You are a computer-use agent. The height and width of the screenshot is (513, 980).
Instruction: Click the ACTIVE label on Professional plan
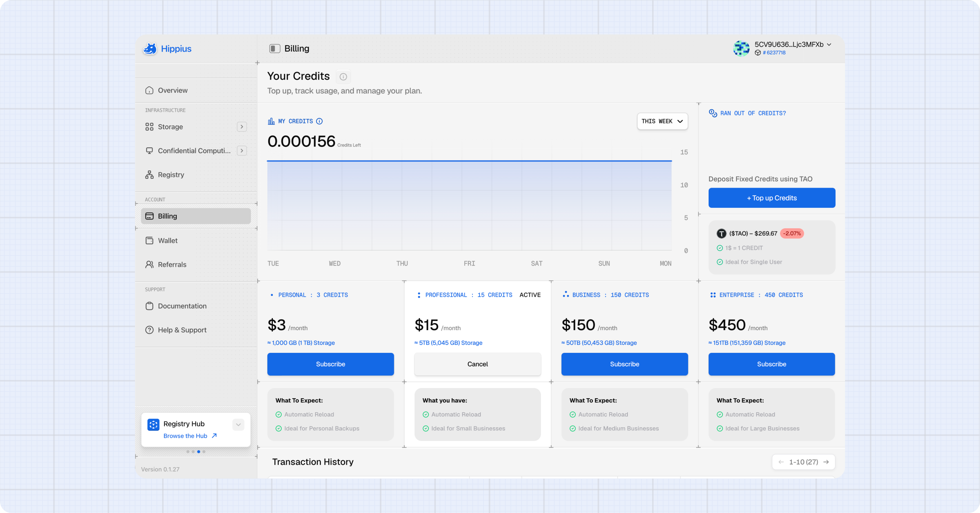pyautogui.click(x=530, y=295)
